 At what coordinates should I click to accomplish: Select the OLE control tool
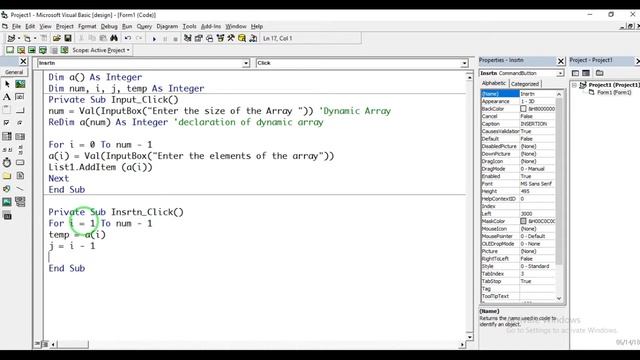(7, 215)
